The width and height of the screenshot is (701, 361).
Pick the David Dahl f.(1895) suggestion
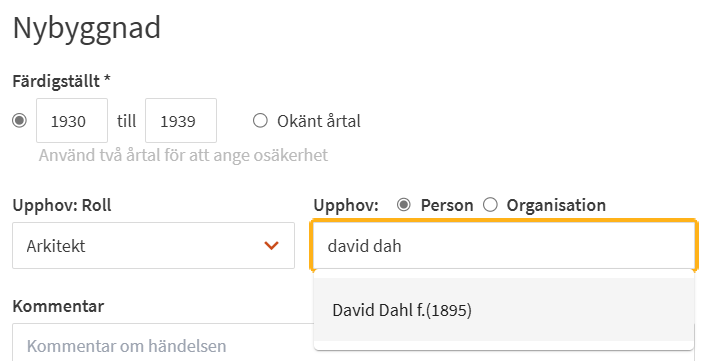click(x=503, y=310)
